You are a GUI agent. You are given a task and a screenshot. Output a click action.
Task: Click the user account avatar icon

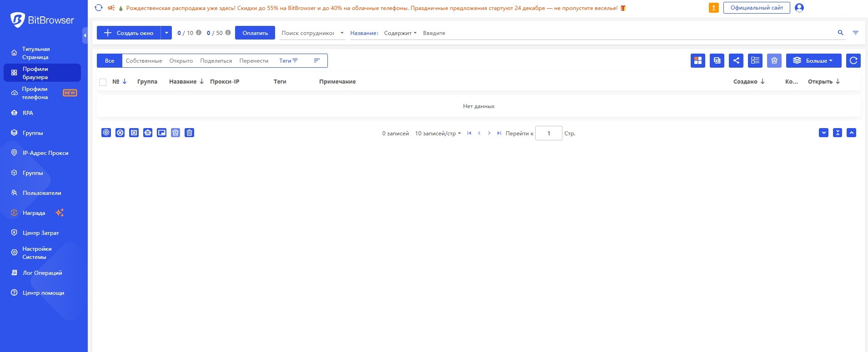pyautogui.click(x=799, y=8)
